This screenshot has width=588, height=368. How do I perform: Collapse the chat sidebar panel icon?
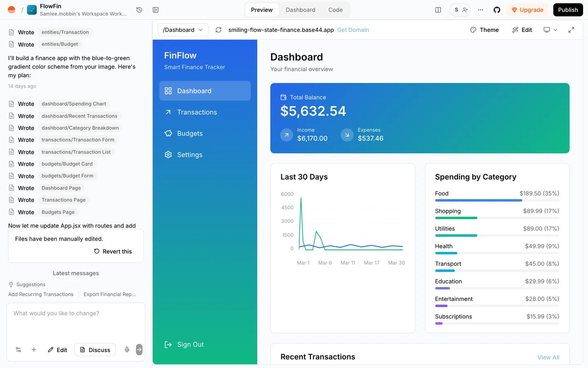156,10
